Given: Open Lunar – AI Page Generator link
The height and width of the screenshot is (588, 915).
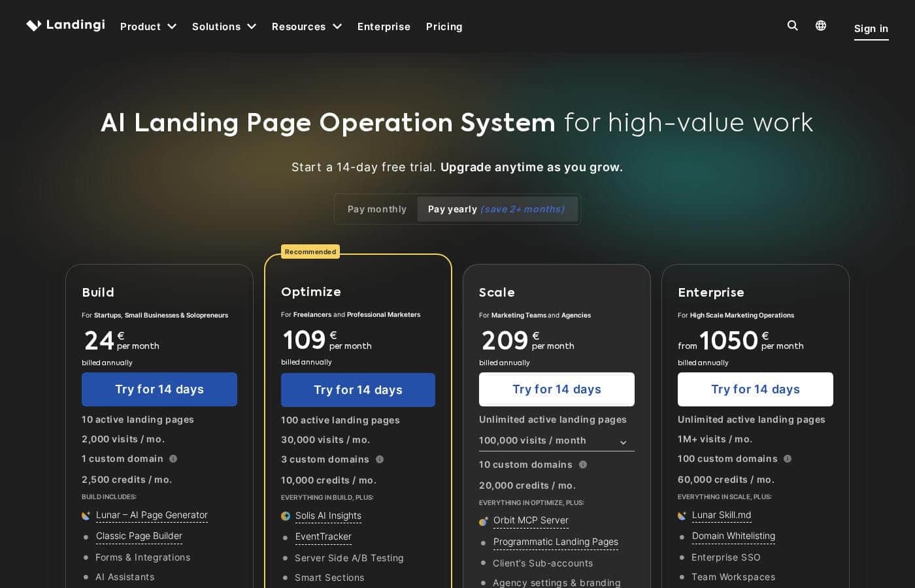Looking at the screenshot, I should point(152,515).
